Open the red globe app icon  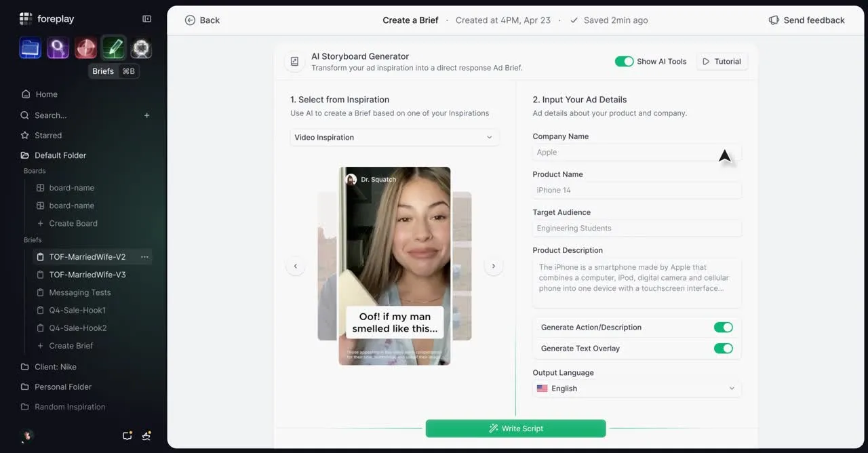(x=85, y=47)
